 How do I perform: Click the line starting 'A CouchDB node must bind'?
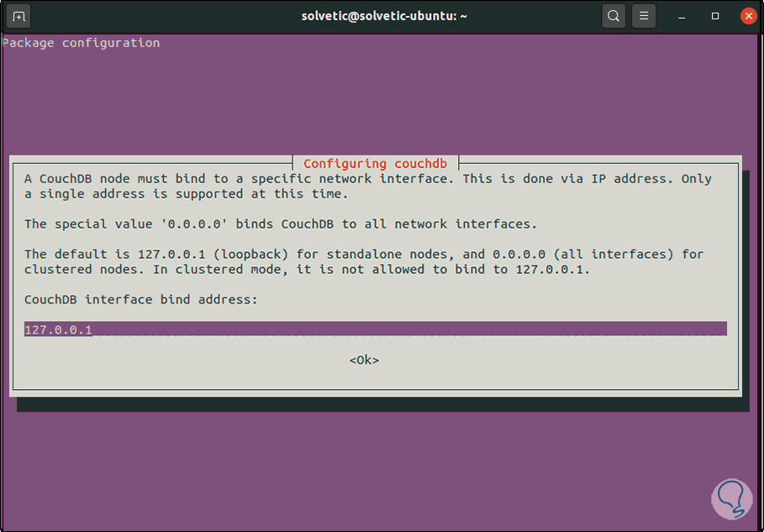368,179
